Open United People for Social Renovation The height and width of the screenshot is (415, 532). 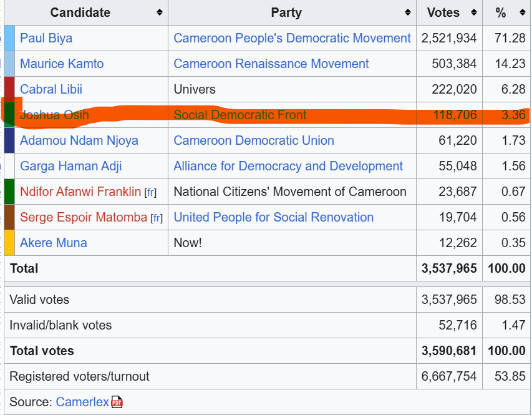[274, 217]
